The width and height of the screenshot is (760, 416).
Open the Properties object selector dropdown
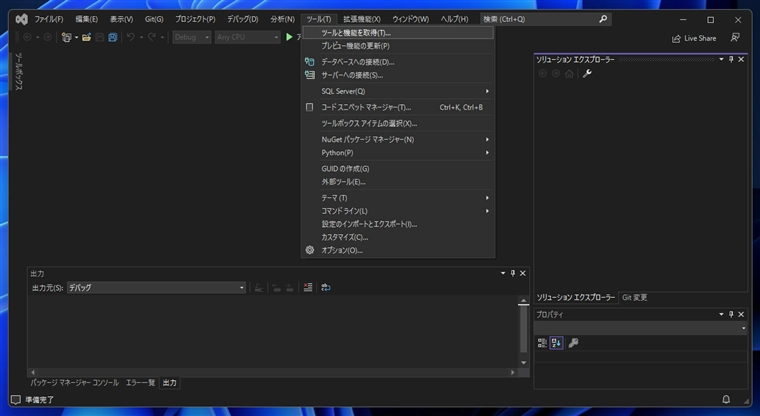640,328
